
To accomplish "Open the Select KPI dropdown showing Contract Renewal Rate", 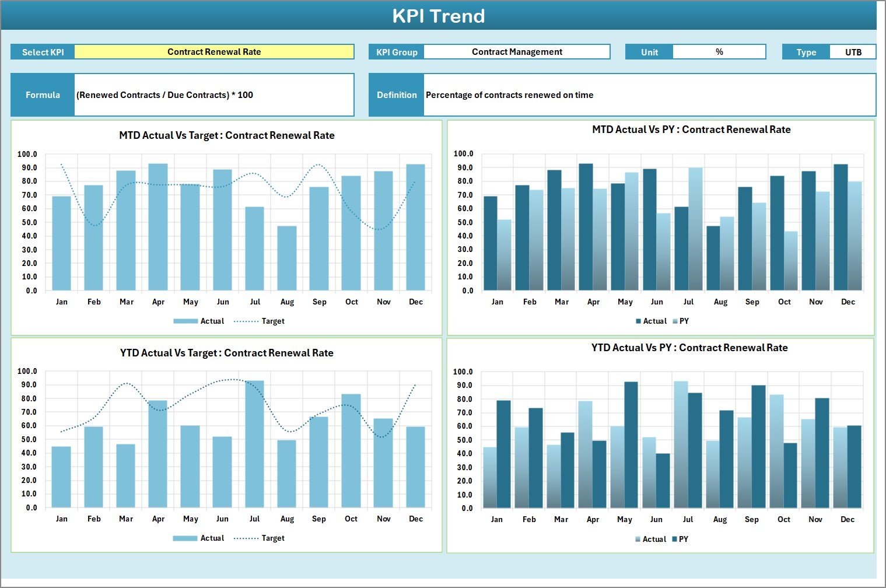I will click(215, 51).
